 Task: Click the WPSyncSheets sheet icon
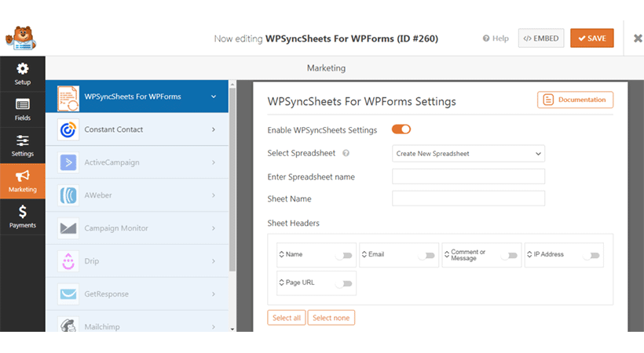pos(68,98)
